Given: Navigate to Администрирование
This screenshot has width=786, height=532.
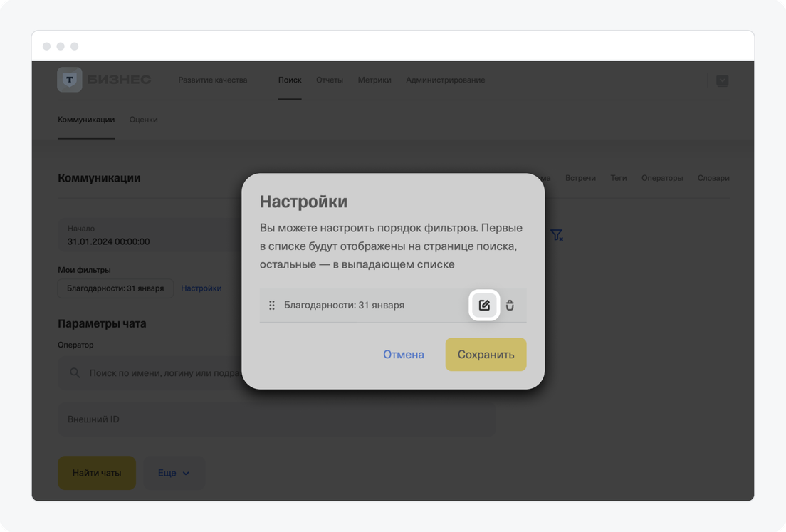Looking at the screenshot, I should (446, 80).
